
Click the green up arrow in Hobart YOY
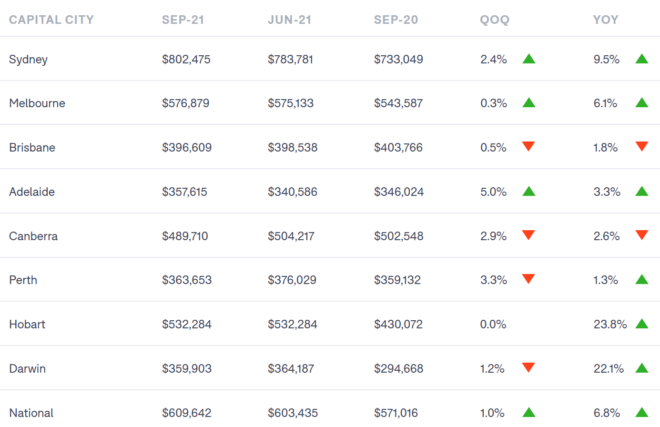point(640,324)
